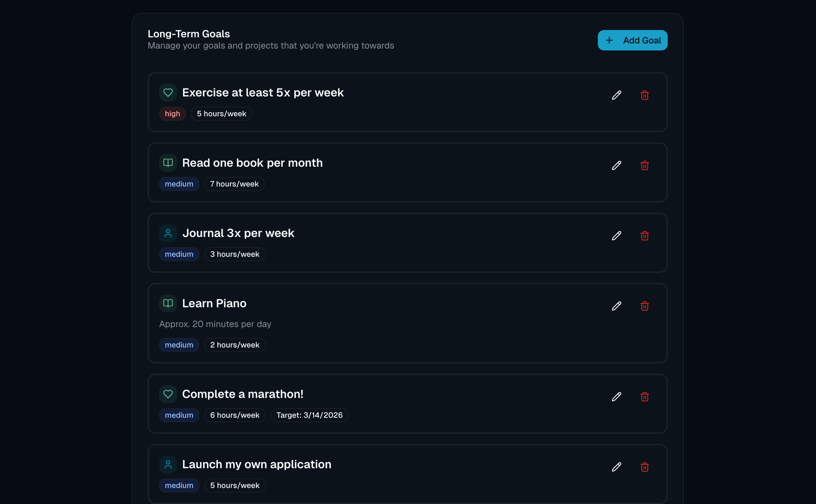Image resolution: width=816 pixels, height=504 pixels.
Task: Click the Add Goal button
Action: pos(632,40)
